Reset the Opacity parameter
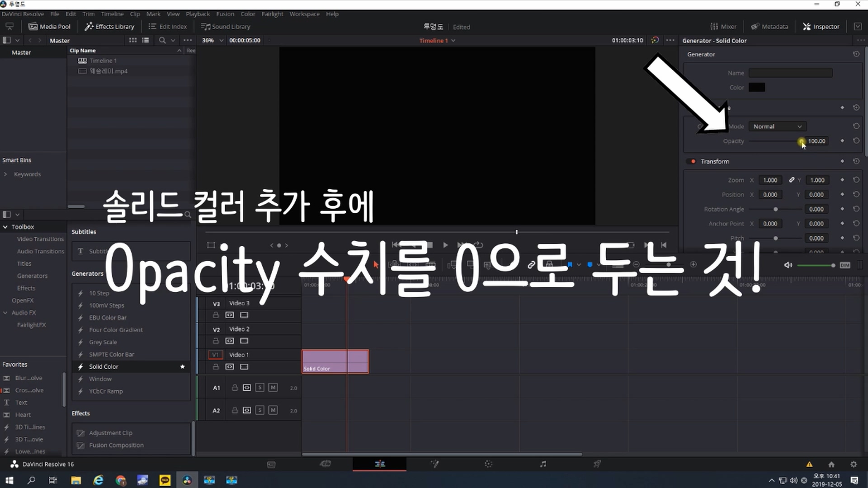The image size is (868, 488). point(856,141)
